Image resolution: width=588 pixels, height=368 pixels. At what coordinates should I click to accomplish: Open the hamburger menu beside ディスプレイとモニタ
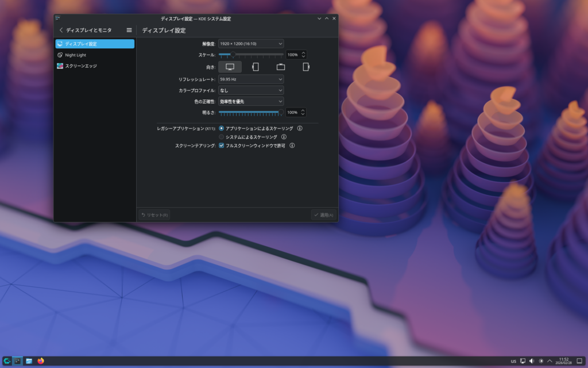[x=129, y=30]
